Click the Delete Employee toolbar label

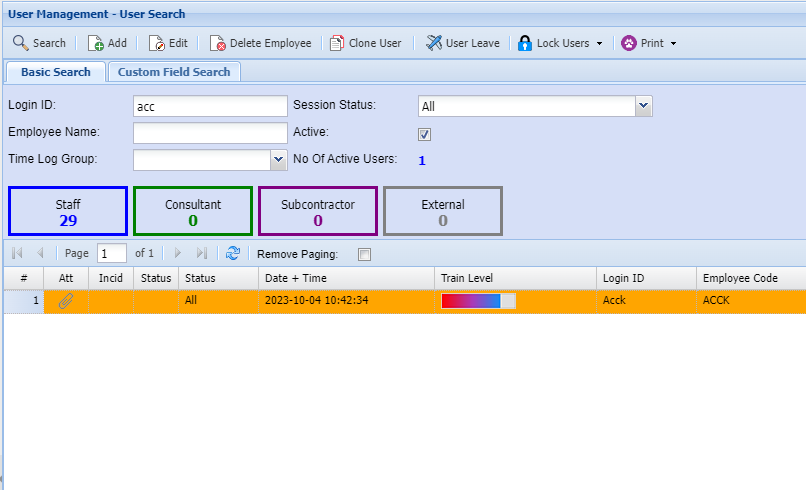point(270,43)
